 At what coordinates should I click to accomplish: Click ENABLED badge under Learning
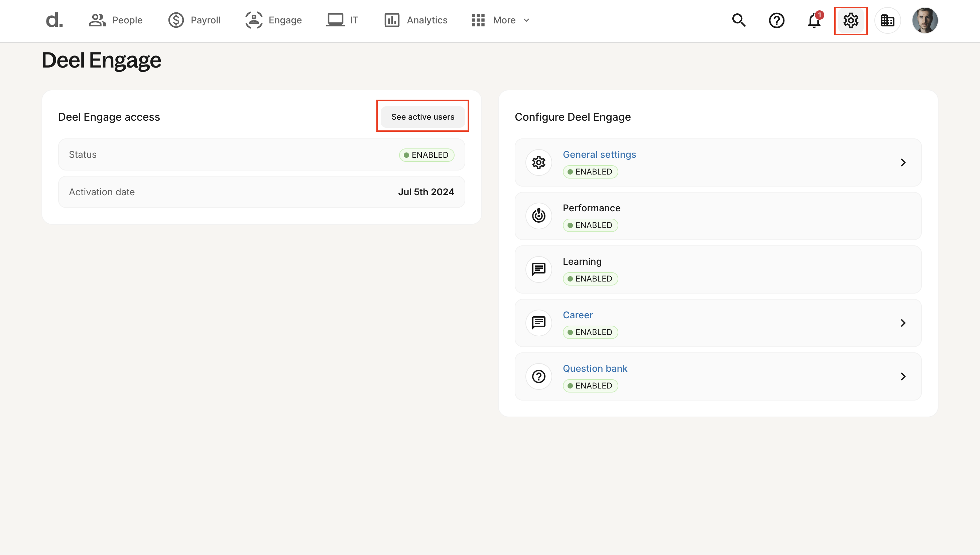[x=590, y=279]
